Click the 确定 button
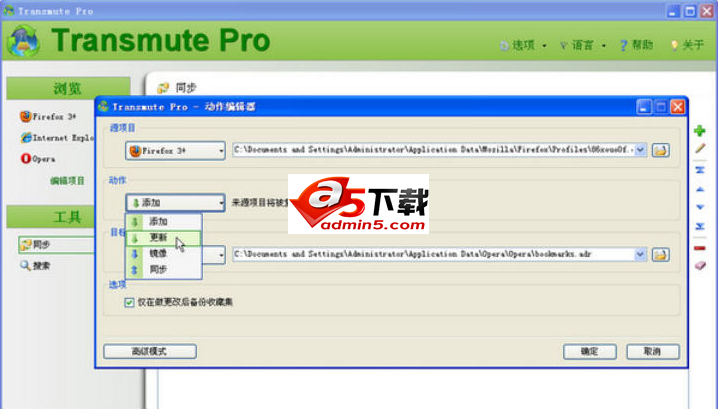This screenshot has height=409, width=718. point(589,351)
